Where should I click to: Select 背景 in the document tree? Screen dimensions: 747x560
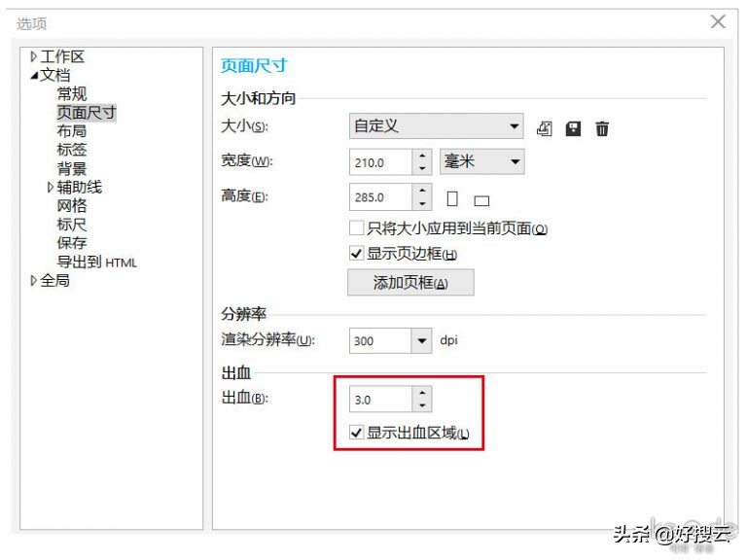click(x=72, y=168)
